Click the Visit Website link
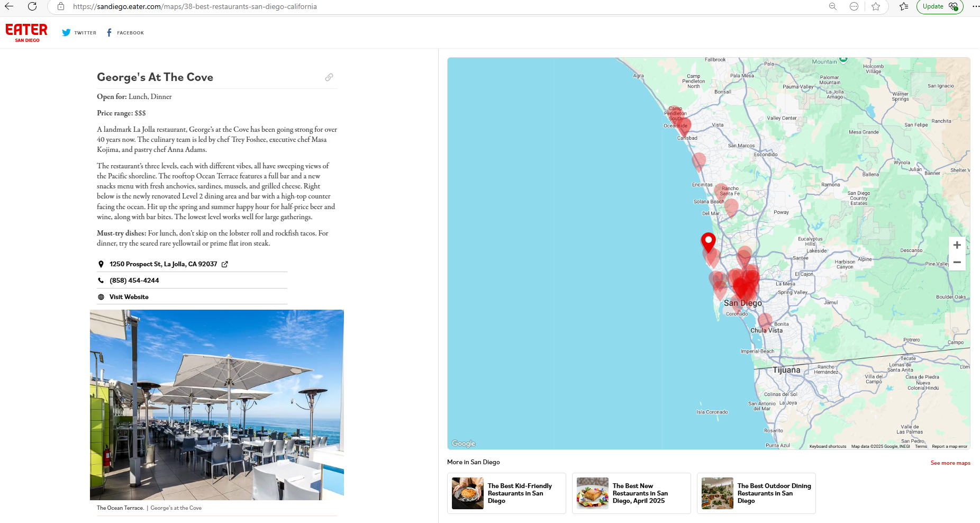Viewport: 980px width, 523px height. (129, 297)
